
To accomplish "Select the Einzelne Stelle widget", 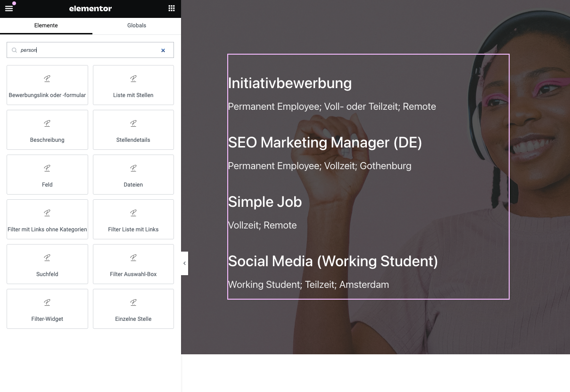I will pos(133,309).
